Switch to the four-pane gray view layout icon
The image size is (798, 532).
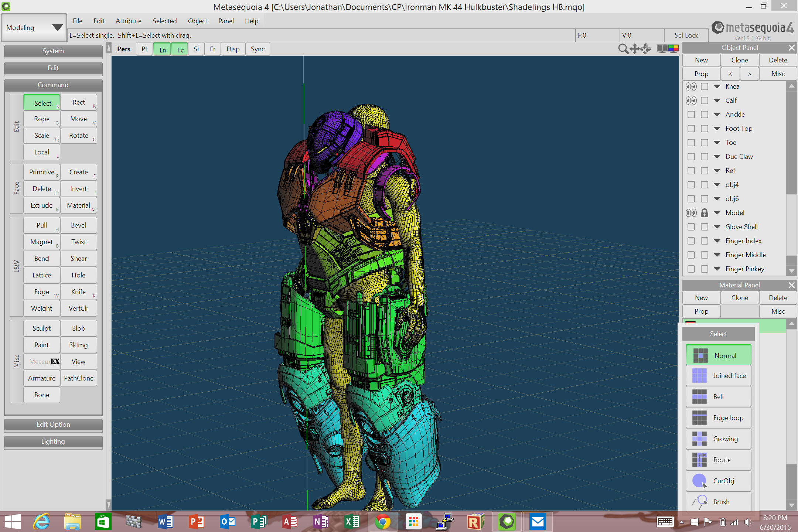tap(662, 49)
